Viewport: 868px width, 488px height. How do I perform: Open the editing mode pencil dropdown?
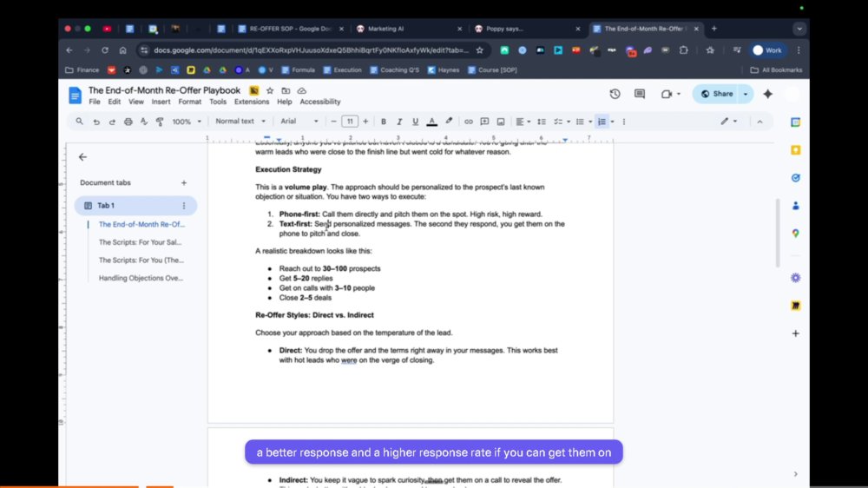point(728,122)
